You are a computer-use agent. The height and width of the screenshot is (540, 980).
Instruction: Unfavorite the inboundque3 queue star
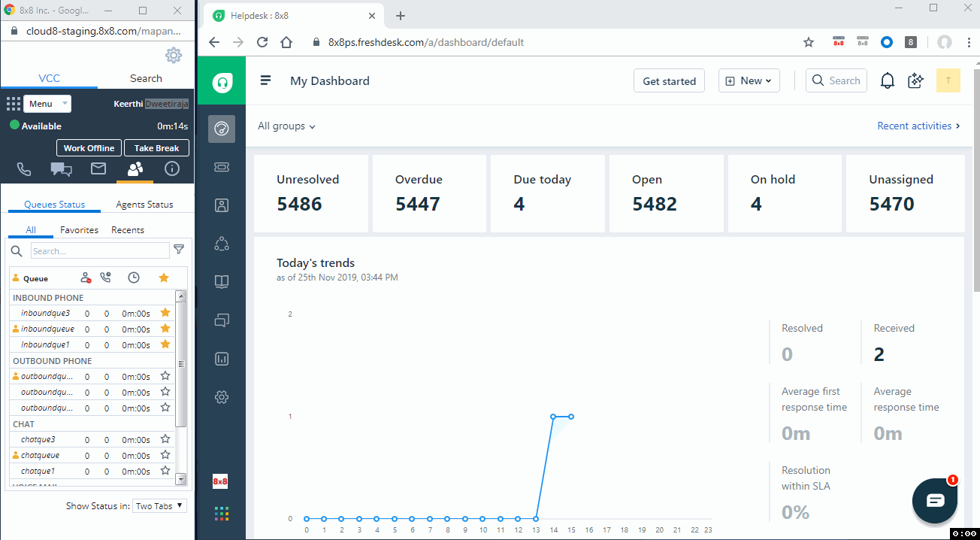(x=165, y=313)
